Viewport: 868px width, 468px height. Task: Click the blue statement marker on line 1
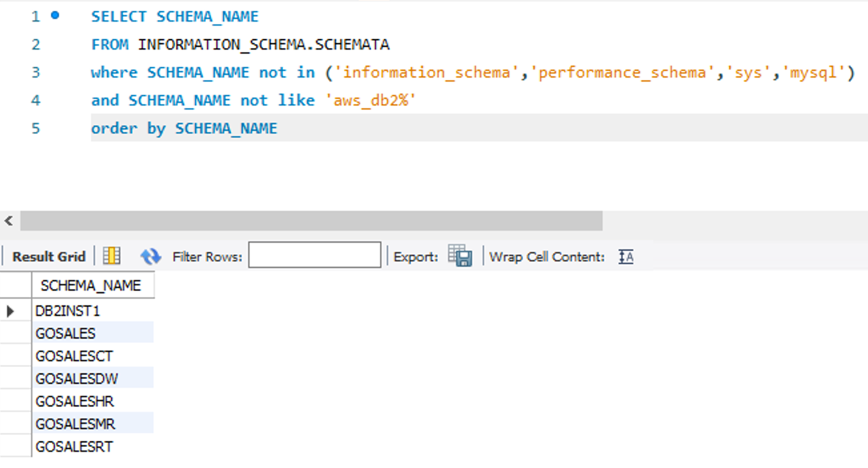pos(54,16)
